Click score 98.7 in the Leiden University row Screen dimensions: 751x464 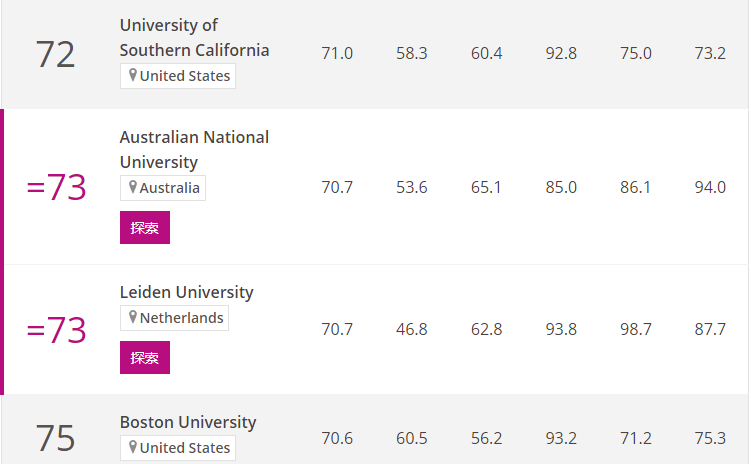click(636, 329)
